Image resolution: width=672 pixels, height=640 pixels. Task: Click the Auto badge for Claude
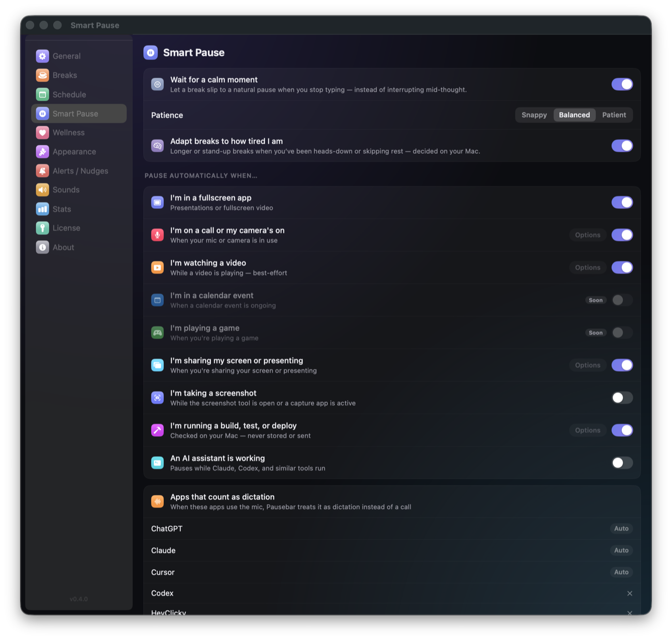pyautogui.click(x=621, y=550)
